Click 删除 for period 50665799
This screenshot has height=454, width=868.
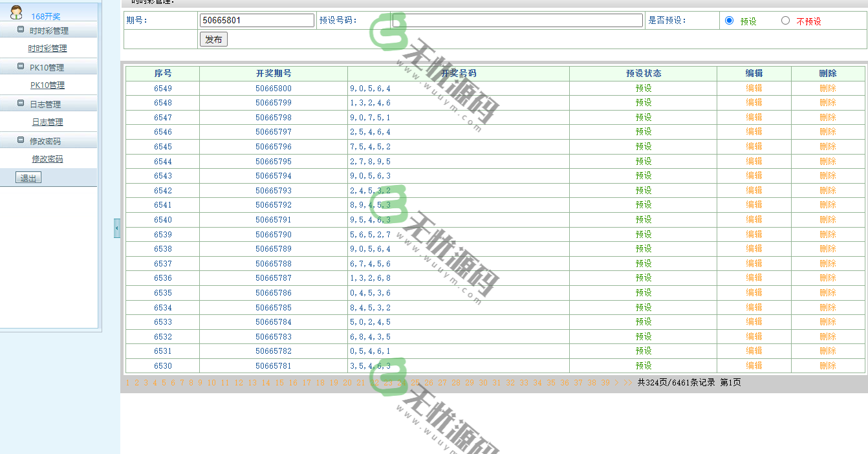[827, 103]
